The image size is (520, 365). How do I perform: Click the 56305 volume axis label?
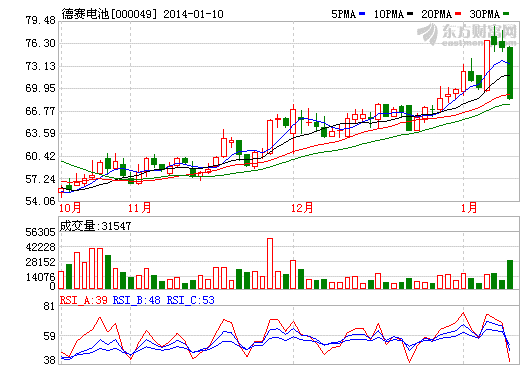[x=40, y=232]
